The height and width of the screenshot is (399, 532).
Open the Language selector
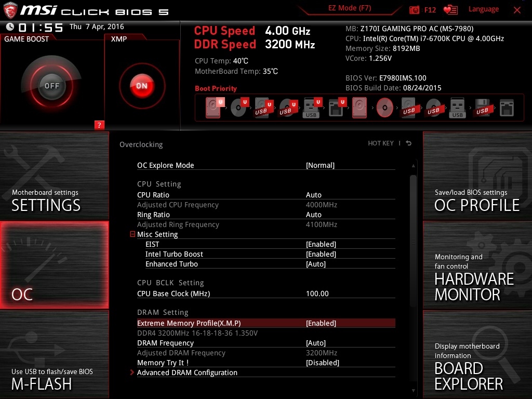click(484, 9)
